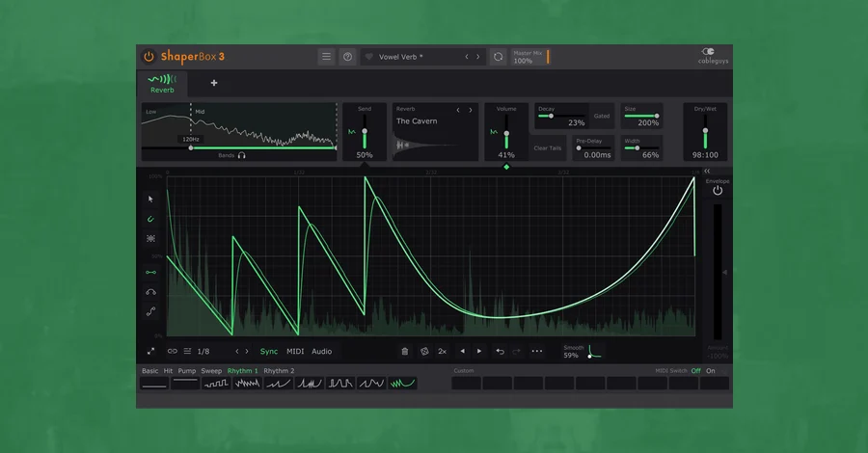This screenshot has width=868, height=453.
Task: Go to next preset arrow
Action: (x=478, y=57)
